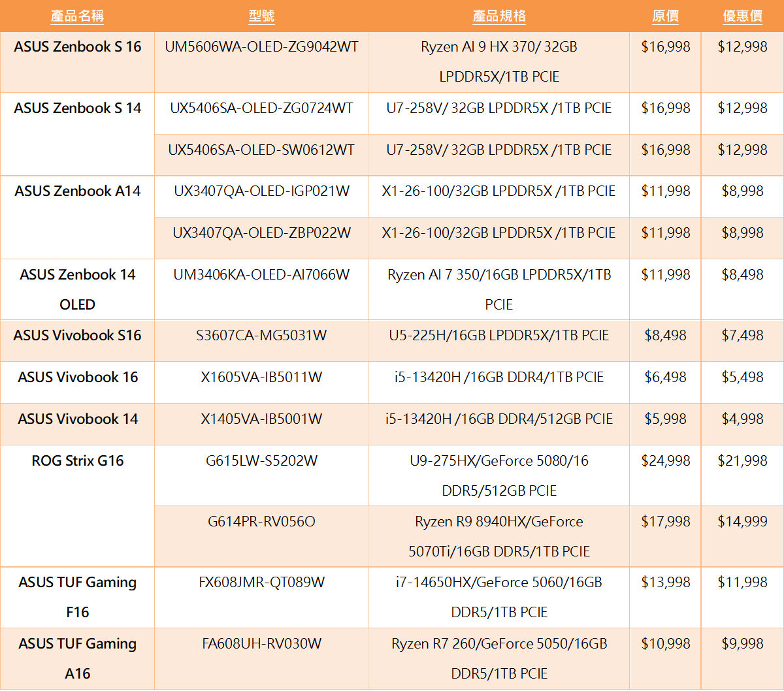The image size is (784, 691).
Task: Click the X1-26-100 spec for UX3407QA-OLED-IGP021W
Action: click(x=499, y=191)
